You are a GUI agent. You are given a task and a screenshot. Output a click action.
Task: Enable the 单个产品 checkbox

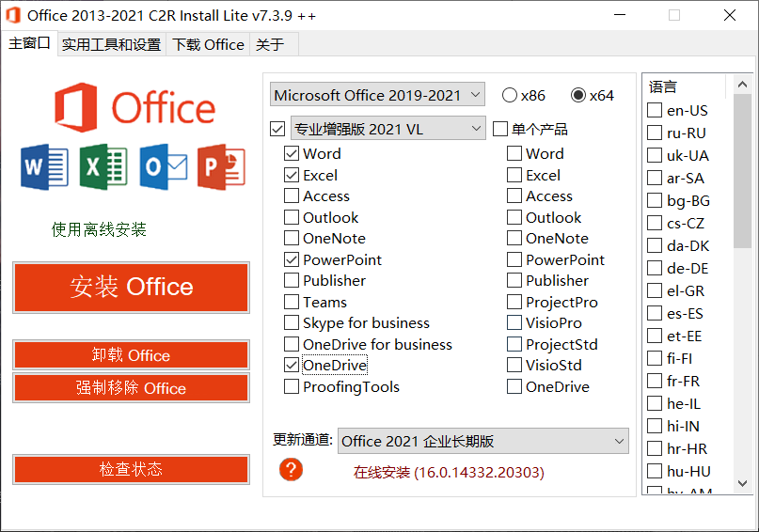500,129
